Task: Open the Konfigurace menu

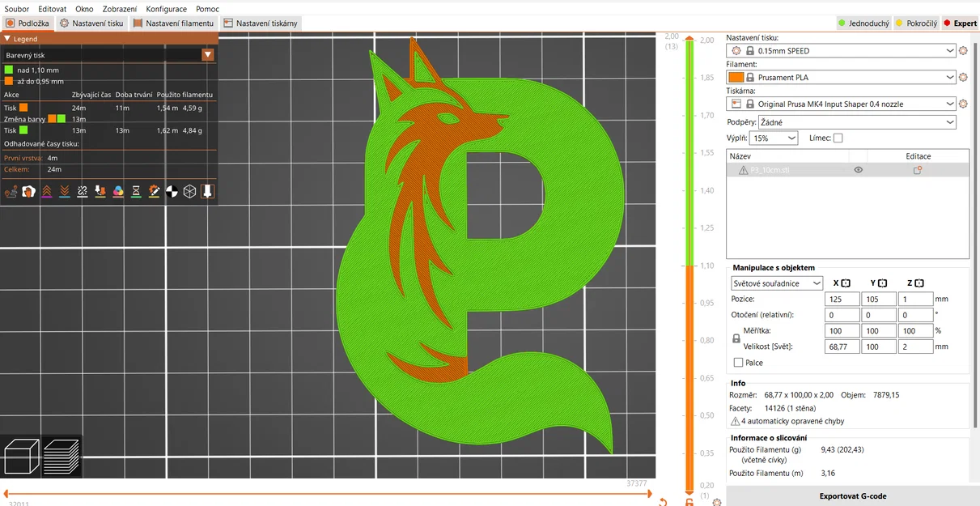Action: (167, 9)
